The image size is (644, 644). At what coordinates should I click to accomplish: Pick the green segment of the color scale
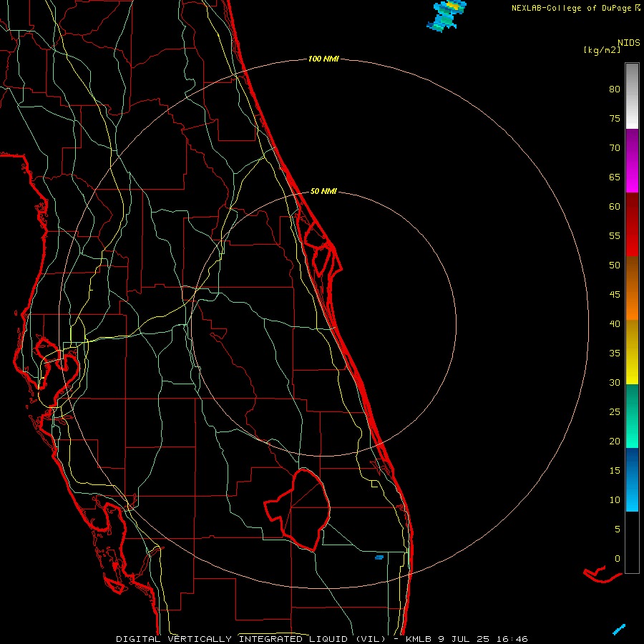click(632, 416)
